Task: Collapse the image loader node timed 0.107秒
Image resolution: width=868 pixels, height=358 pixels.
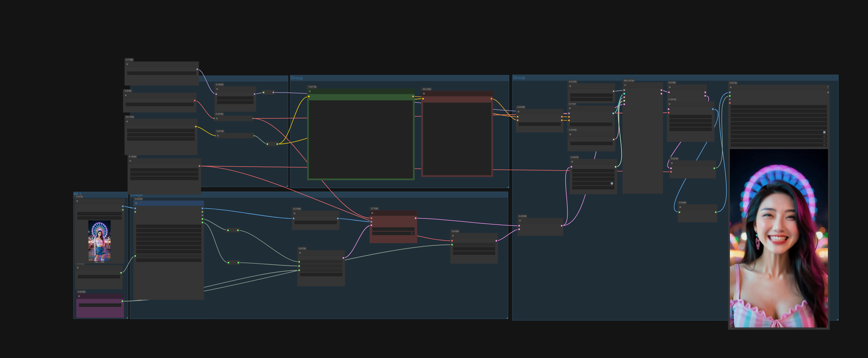Action: click(x=77, y=201)
